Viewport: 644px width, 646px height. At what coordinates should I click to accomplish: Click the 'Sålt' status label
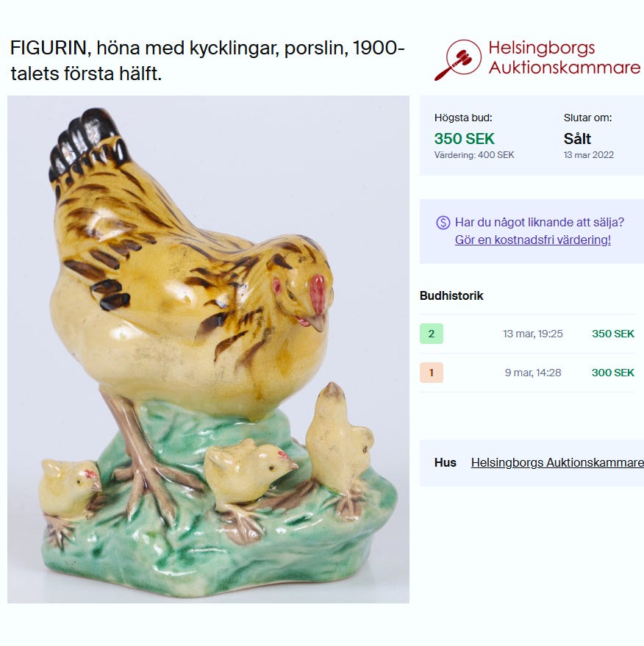tap(577, 139)
